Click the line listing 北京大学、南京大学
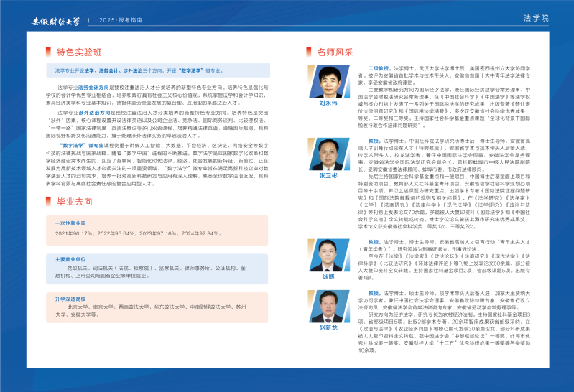574x392 pixels. click(x=157, y=307)
